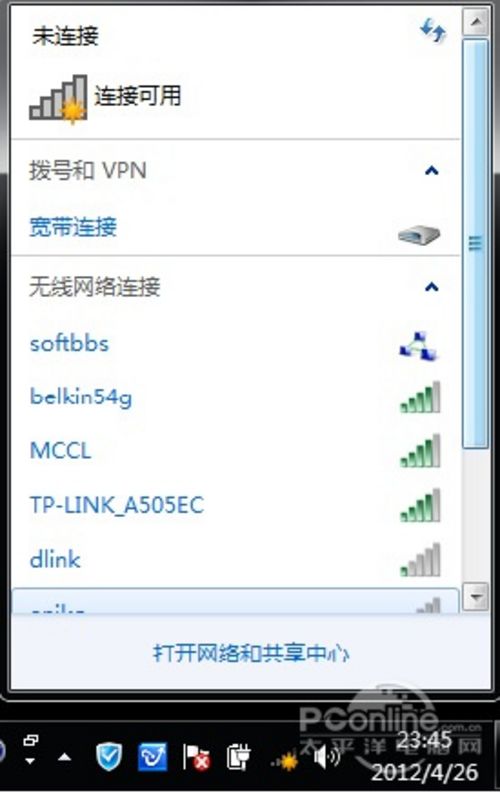The height and width of the screenshot is (793, 500).
Task: Show hidden tray icons arrow
Action: tap(64, 758)
